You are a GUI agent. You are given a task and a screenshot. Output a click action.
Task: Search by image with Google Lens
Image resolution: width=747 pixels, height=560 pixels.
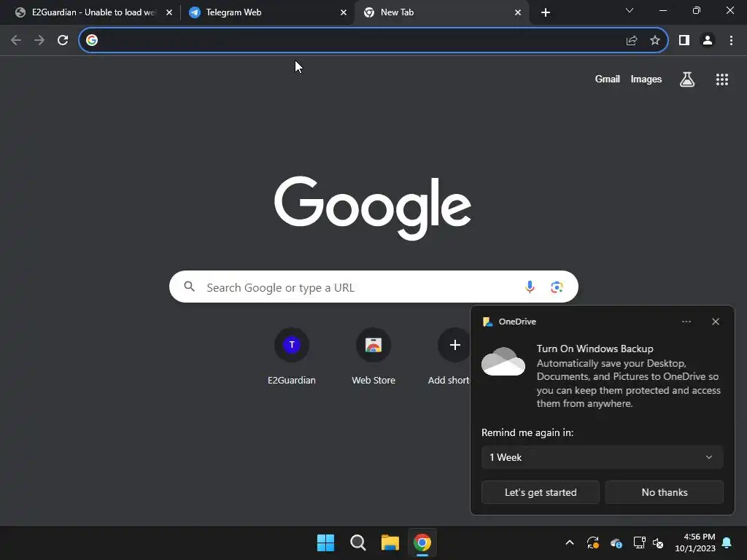pos(557,287)
